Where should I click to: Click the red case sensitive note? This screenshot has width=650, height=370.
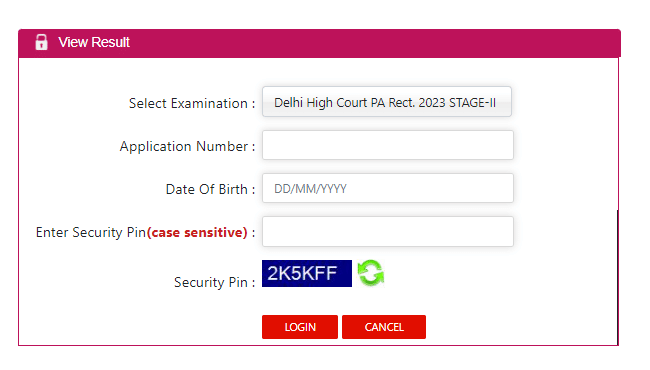[x=197, y=232]
